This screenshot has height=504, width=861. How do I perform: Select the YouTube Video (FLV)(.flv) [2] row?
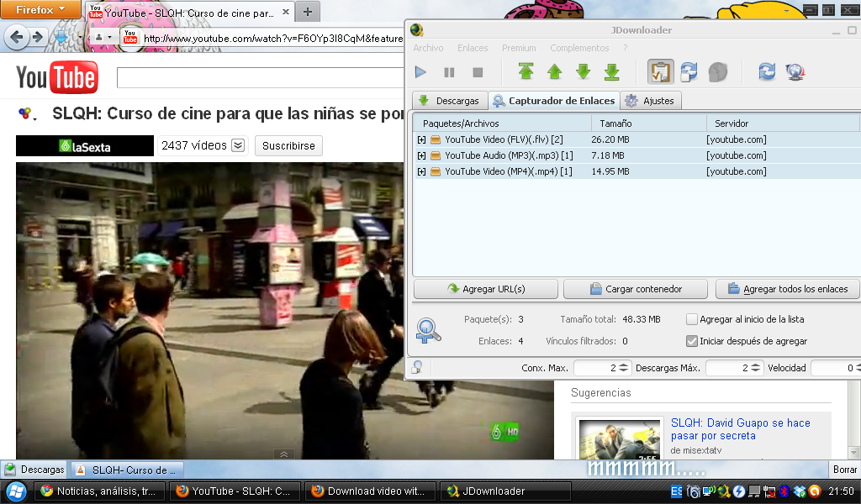pyautogui.click(x=637, y=139)
